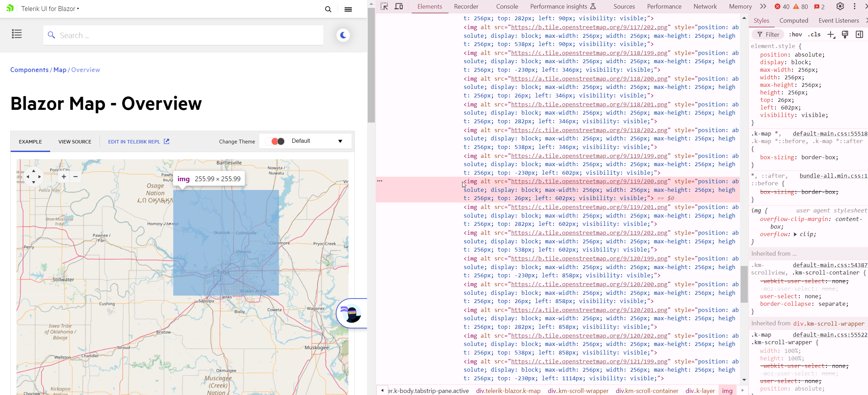Switch to the VIEW SOURCE tab
Viewport: 868px width, 395px height.
coord(74,141)
